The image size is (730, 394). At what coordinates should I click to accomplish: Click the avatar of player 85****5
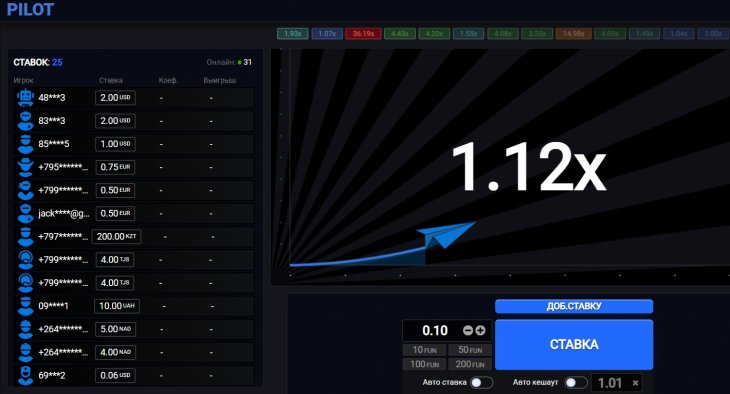(x=25, y=144)
